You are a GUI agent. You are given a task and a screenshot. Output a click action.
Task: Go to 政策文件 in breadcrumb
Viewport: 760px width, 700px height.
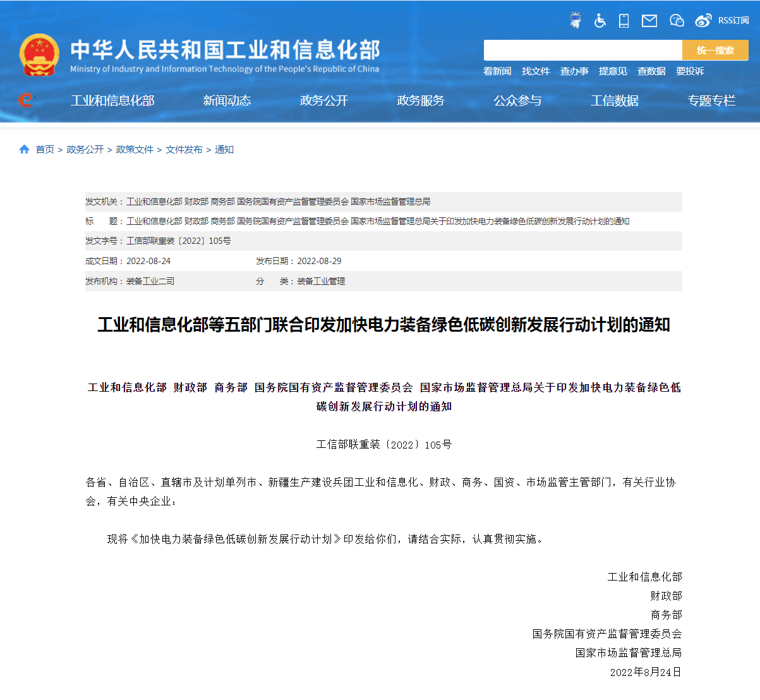click(135, 150)
